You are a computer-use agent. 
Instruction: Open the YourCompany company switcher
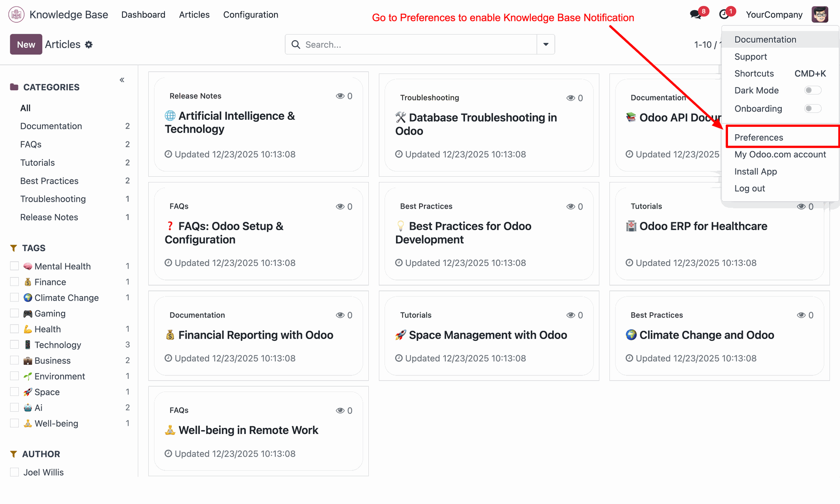pyautogui.click(x=774, y=14)
